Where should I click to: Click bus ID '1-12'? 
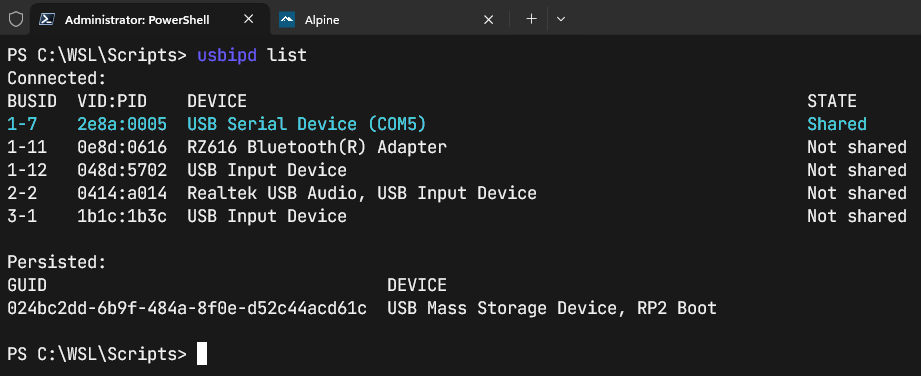27,170
